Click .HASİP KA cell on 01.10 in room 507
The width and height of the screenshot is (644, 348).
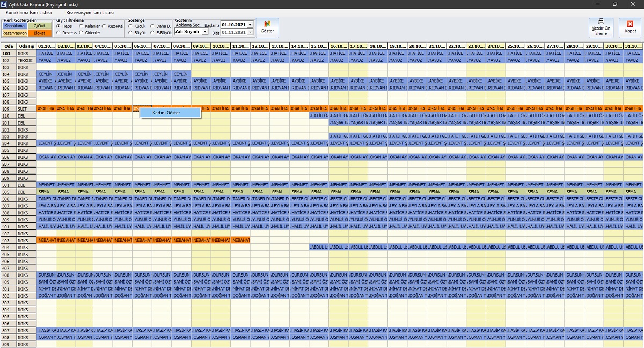(x=46, y=330)
